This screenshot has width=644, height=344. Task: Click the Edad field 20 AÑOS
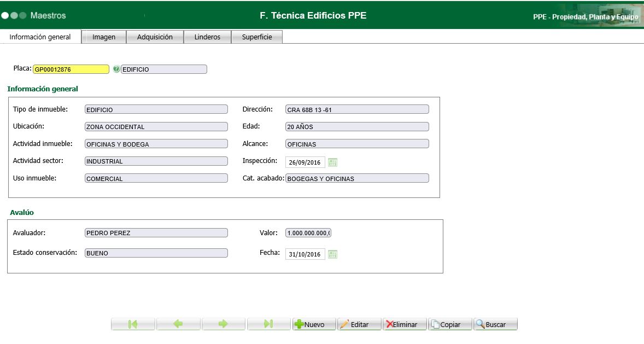click(358, 126)
